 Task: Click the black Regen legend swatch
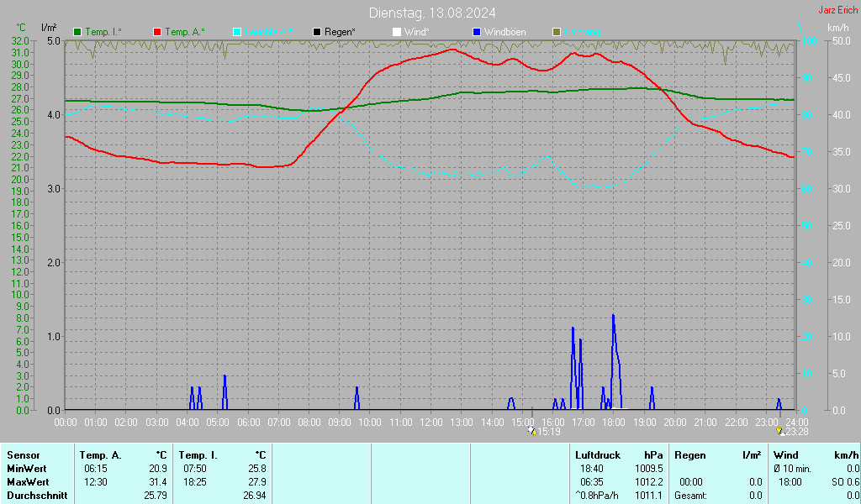click(317, 32)
